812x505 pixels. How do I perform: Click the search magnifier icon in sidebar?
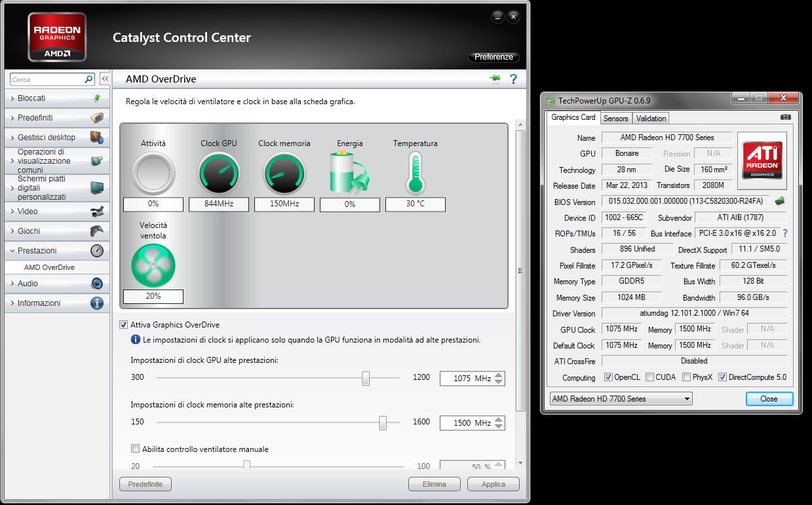coord(89,79)
